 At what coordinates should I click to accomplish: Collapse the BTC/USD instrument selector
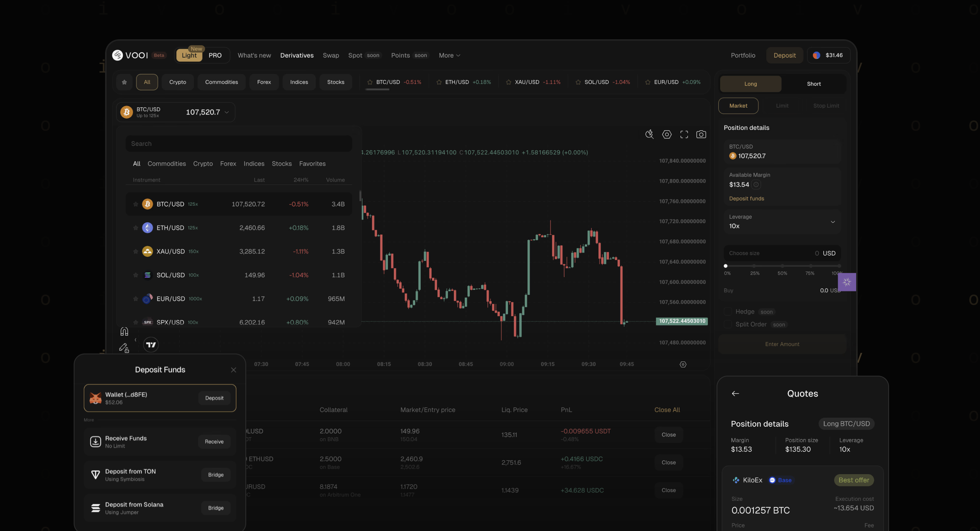click(227, 112)
